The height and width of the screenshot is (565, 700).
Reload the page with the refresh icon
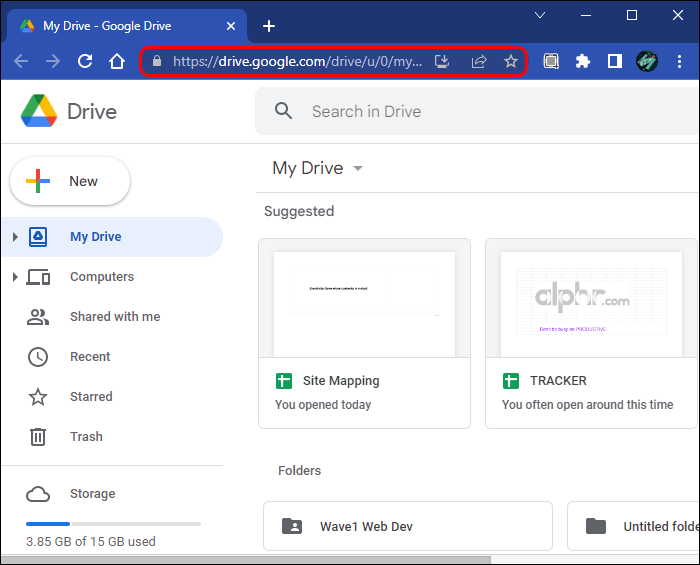[85, 61]
